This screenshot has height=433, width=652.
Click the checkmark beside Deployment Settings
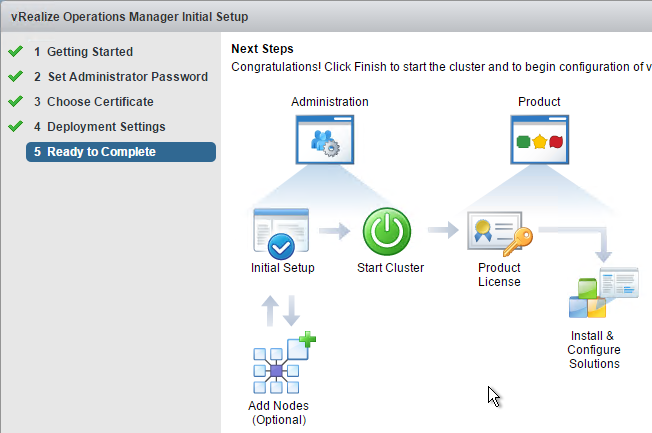(15, 126)
